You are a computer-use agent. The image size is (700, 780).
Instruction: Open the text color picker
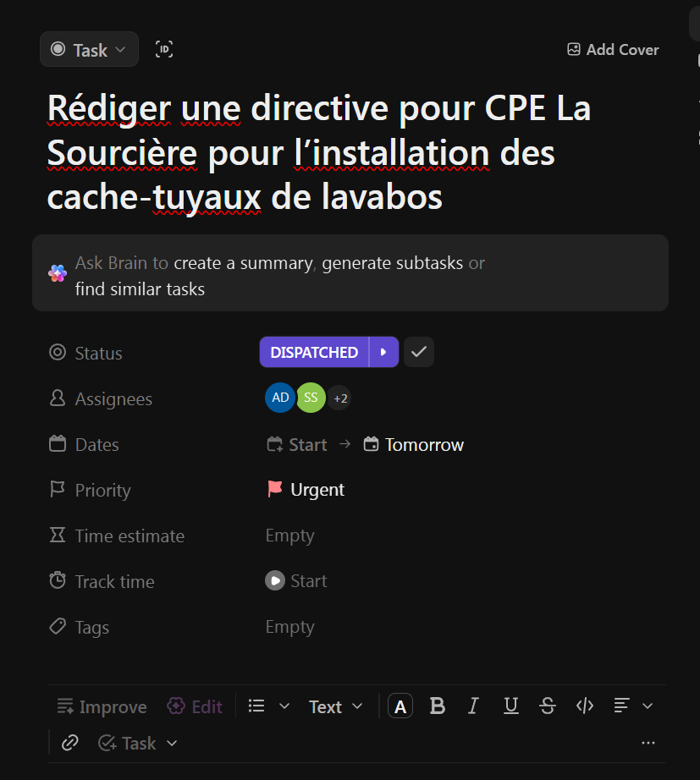coord(400,706)
